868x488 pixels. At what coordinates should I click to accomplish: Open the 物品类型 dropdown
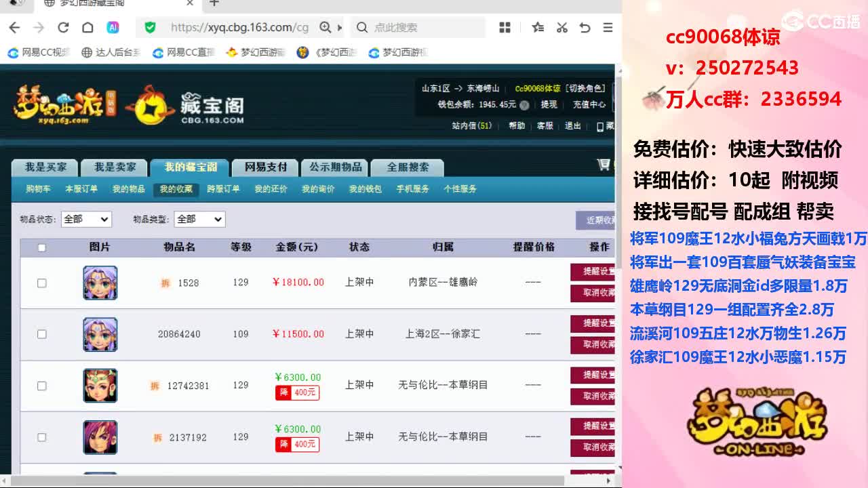click(x=199, y=219)
